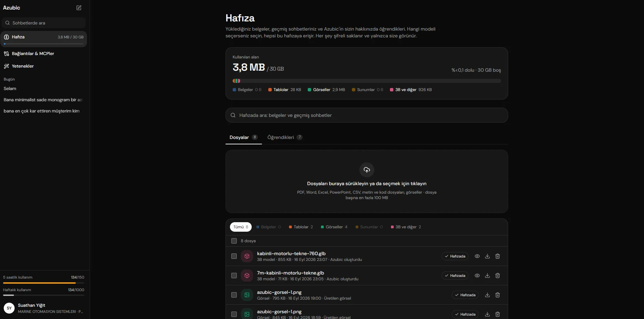Click the "Belgeler 0 B" legend entry
Screen dimensions: 644x319
tap(247, 90)
